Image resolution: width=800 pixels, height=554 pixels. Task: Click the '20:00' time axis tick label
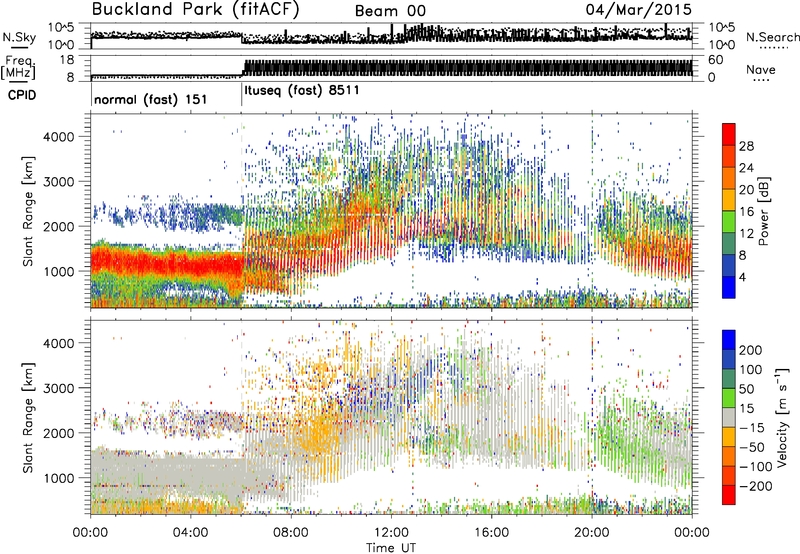pyautogui.click(x=591, y=533)
